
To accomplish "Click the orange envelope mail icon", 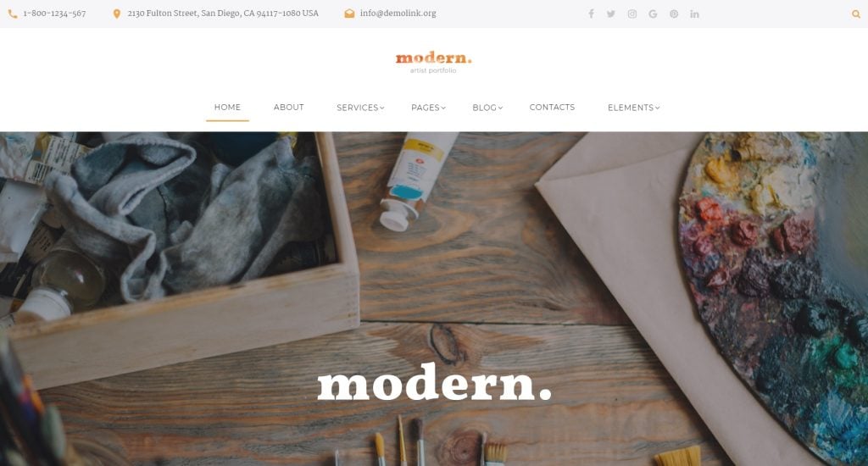I will tap(349, 14).
